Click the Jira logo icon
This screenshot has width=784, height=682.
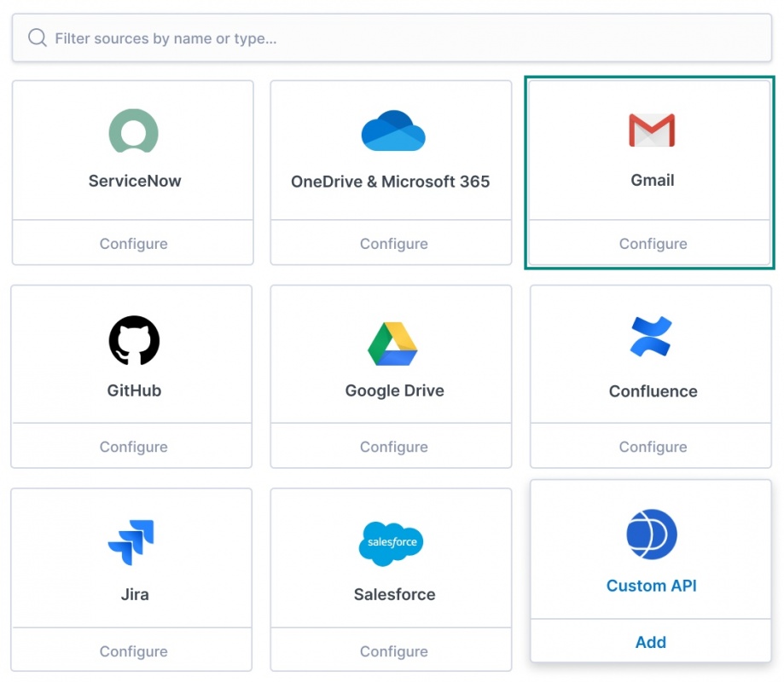point(131,542)
